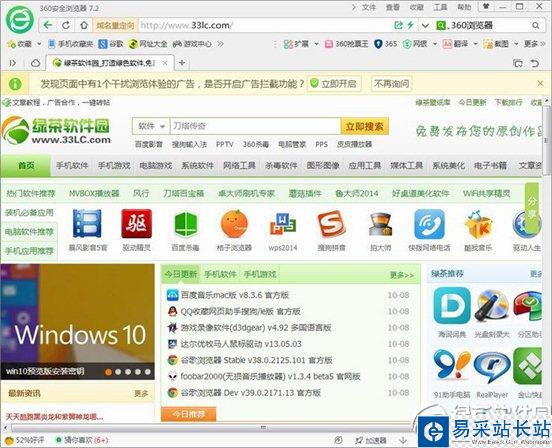Click the search magnifier icon in browser search box
The image size is (552, 448).
[535, 25]
